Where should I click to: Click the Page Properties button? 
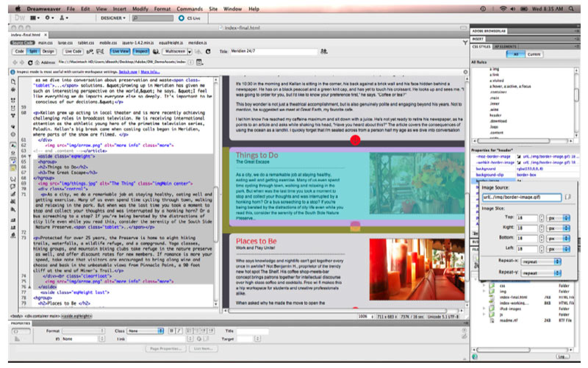(165, 348)
